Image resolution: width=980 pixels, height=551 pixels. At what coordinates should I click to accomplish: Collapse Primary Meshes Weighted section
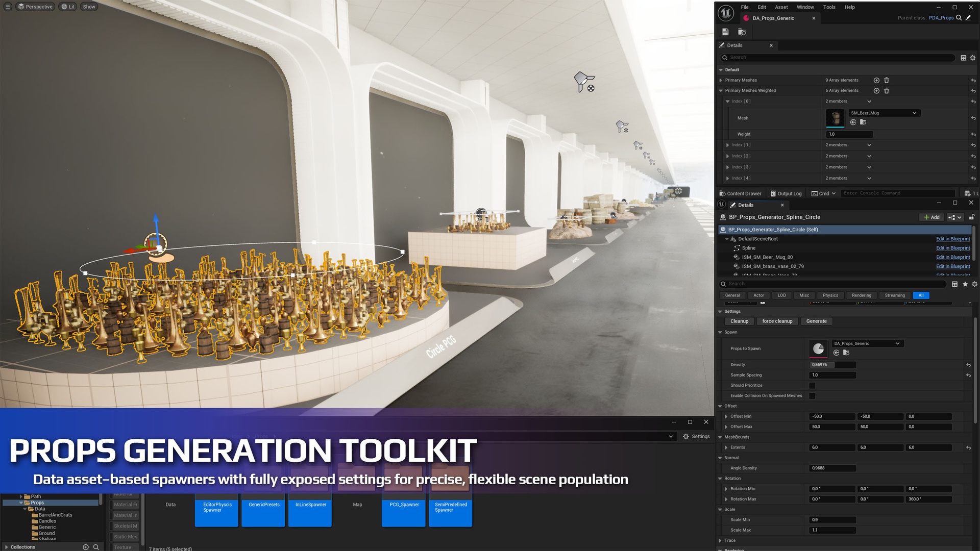(721, 91)
